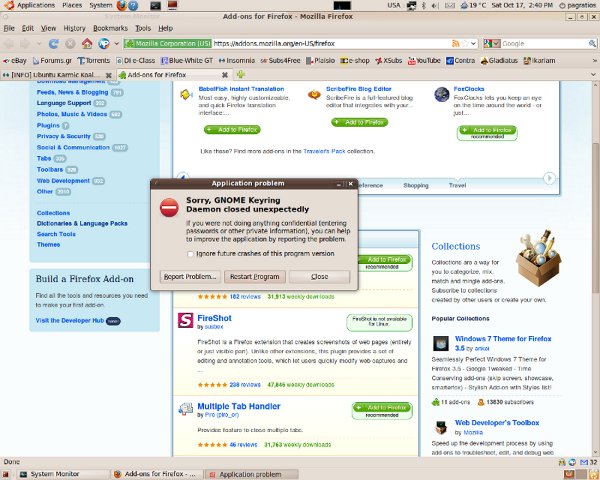Go to the Firefox home page icon
The width and height of the screenshot is (600, 480).
coord(87,44)
